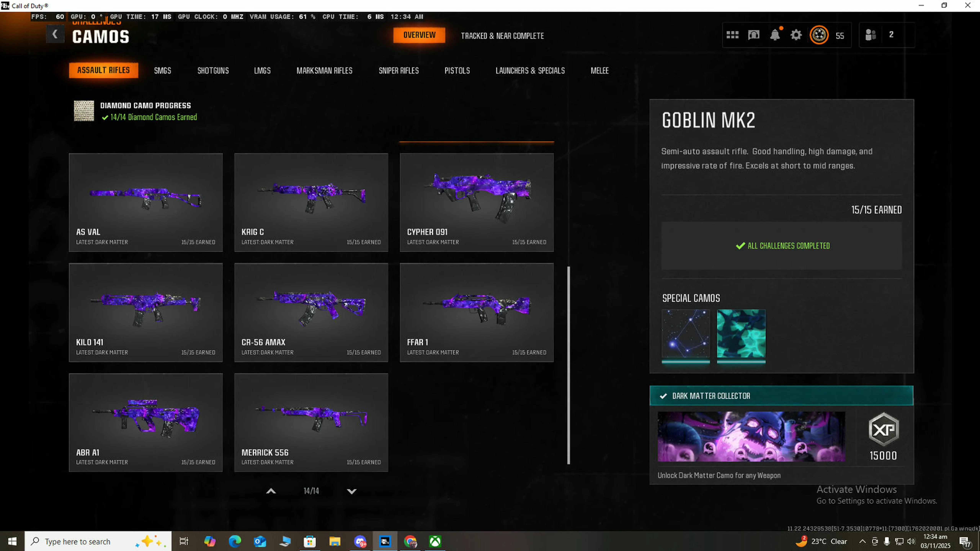Open the Xbox app in taskbar
Screen dimensions: 980x551
pyautogui.click(x=435, y=541)
